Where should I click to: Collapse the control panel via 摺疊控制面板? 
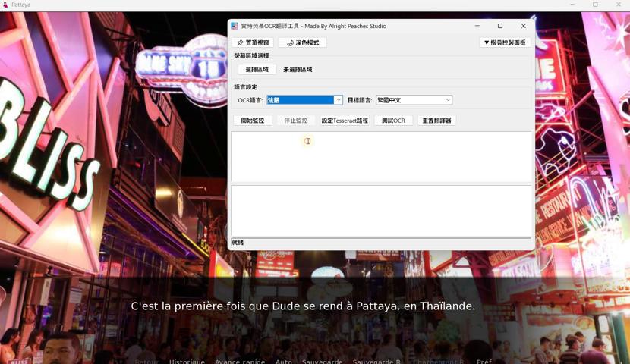505,42
